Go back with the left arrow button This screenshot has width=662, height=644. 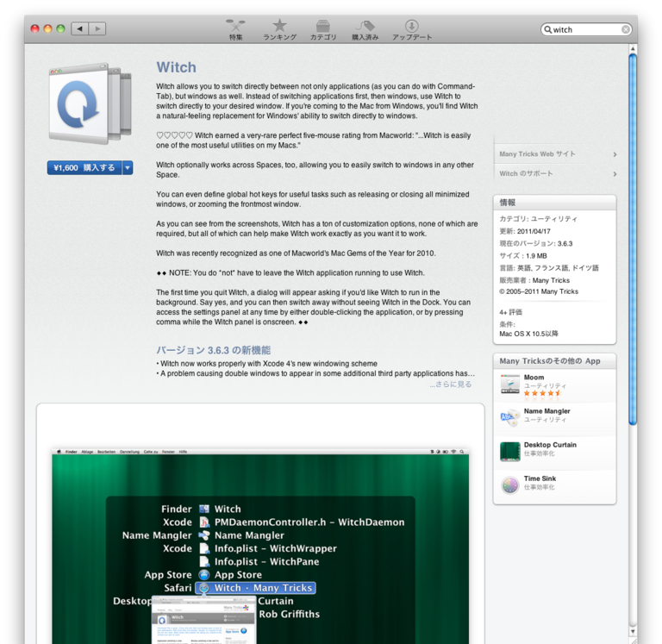(x=79, y=28)
